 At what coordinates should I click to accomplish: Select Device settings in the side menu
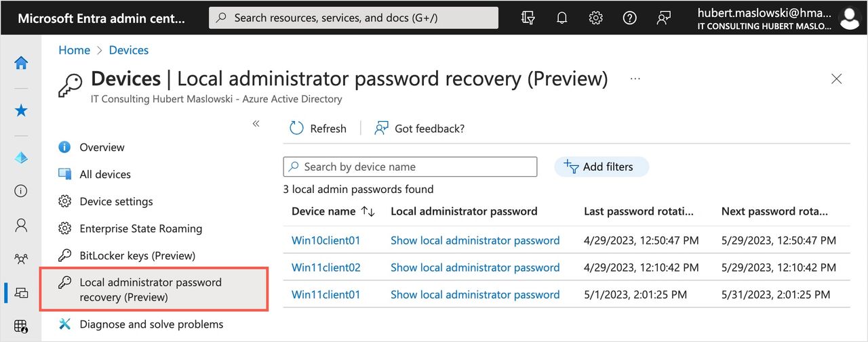click(x=116, y=201)
